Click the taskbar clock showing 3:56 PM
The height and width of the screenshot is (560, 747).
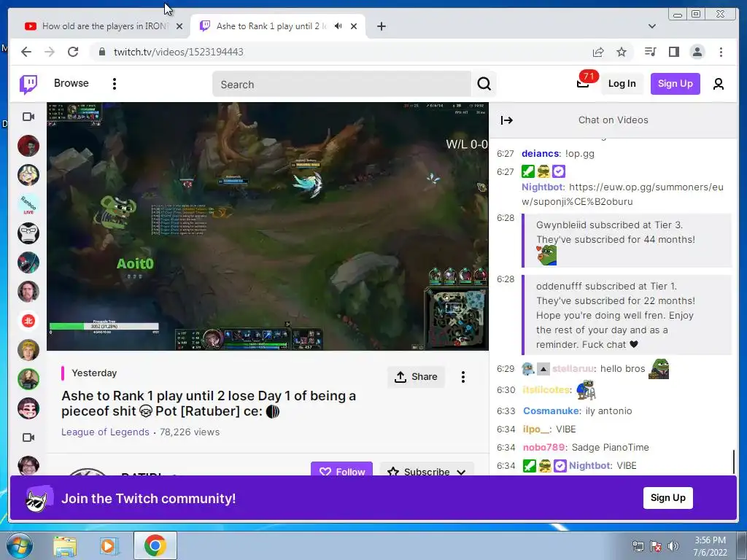[711, 546]
